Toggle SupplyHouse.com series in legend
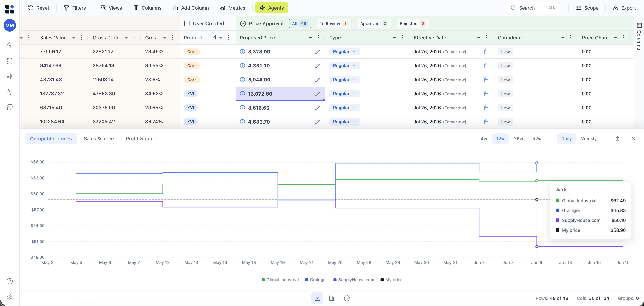This screenshot has height=306, width=644. [354, 280]
